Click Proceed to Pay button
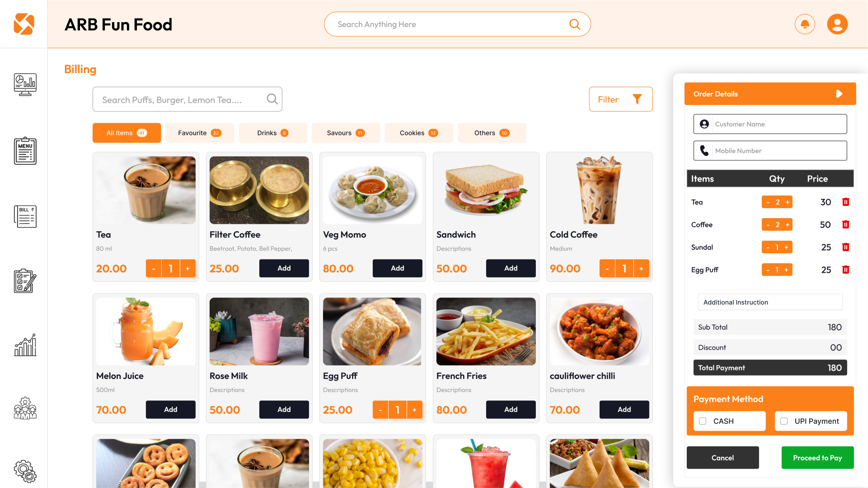 817,458
